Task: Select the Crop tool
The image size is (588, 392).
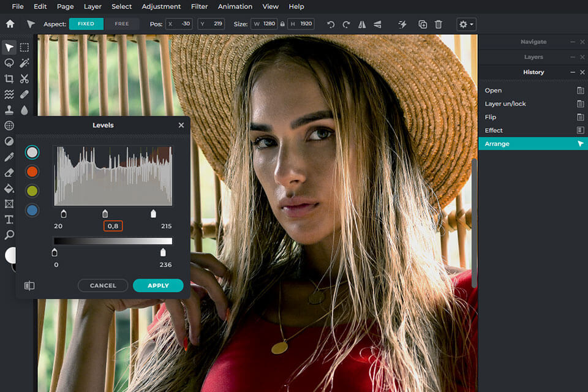Action: 9,78
